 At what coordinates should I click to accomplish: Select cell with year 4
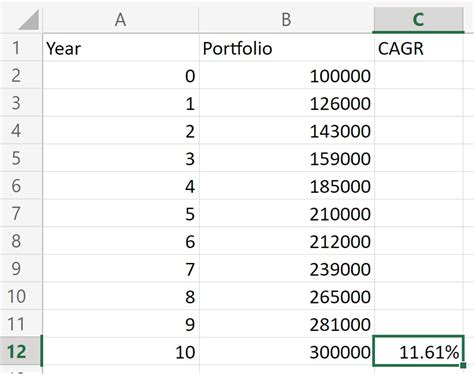click(121, 186)
